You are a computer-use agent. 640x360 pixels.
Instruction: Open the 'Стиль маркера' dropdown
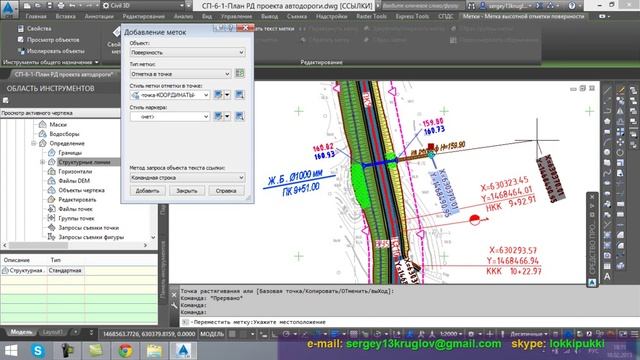click(170, 116)
